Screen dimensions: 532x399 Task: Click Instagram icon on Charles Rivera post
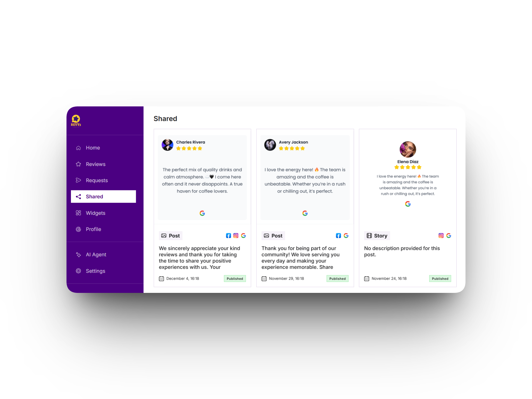point(236,236)
